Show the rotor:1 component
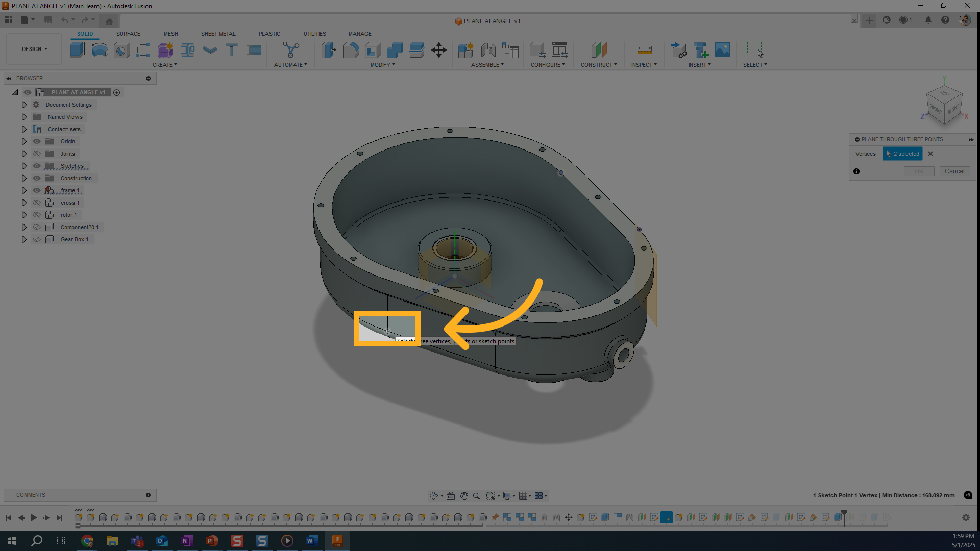 (x=37, y=215)
